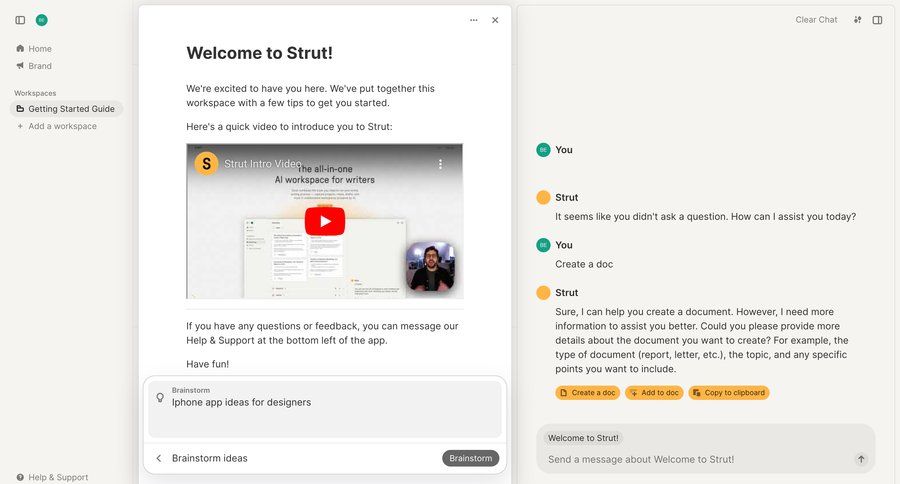Click Clear Chat
Image resolution: width=900 pixels, height=484 pixels.
pyautogui.click(x=816, y=20)
